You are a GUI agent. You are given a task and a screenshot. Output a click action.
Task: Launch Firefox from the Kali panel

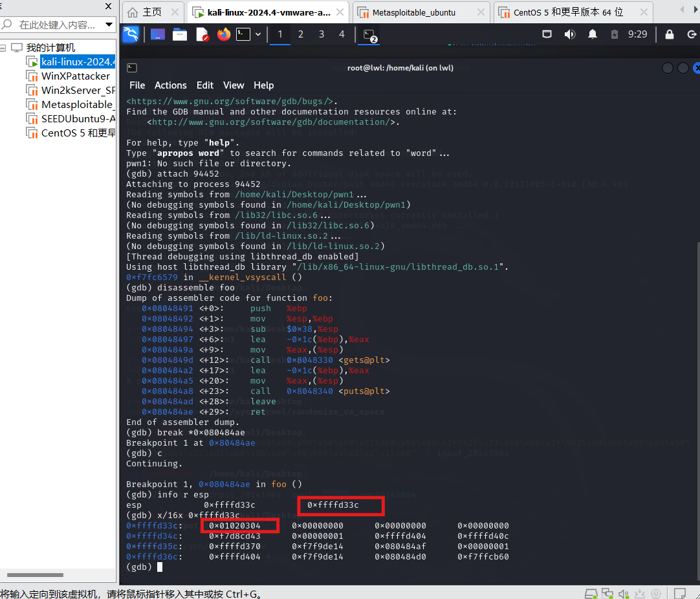point(224,34)
